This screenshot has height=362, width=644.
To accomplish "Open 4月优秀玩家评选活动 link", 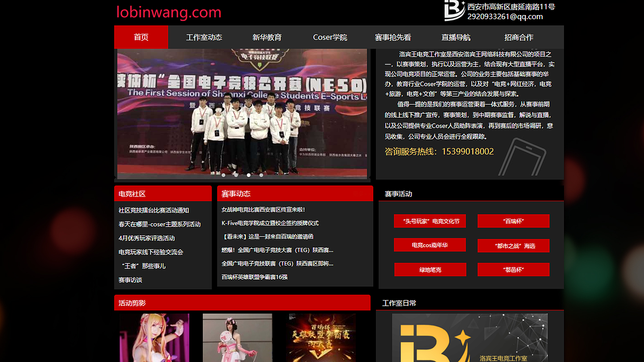I will point(147,238).
